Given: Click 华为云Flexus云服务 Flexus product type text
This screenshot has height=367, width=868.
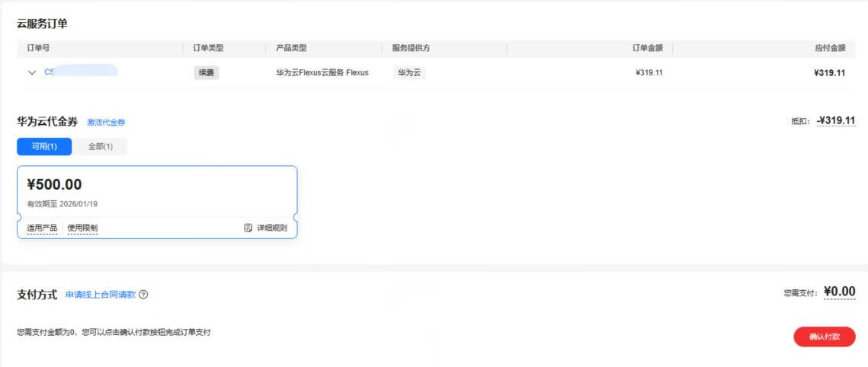Looking at the screenshot, I should click(x=322, y=73).
